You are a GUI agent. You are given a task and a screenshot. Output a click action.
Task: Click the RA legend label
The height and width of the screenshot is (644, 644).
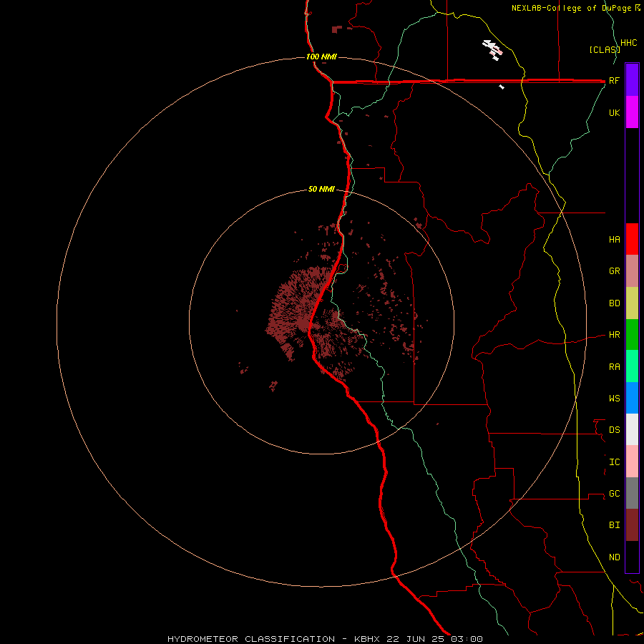pyautogui.click(x=615, y=367)
